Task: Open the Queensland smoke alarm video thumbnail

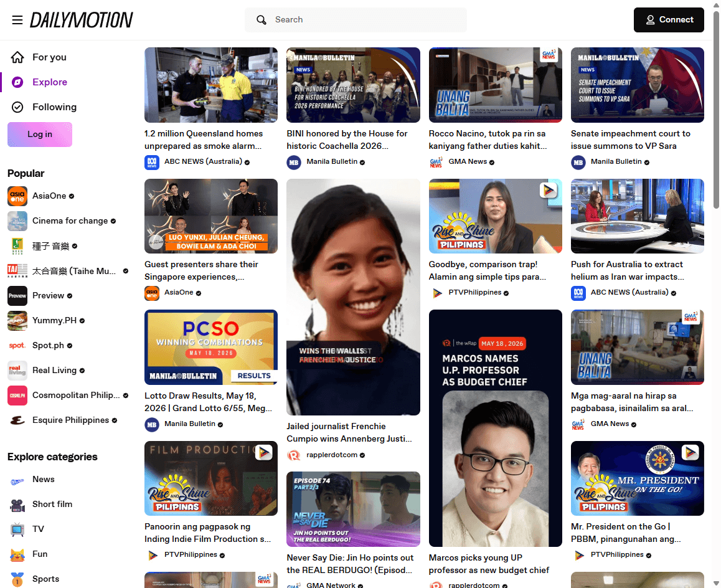Action: pos(211,85)
